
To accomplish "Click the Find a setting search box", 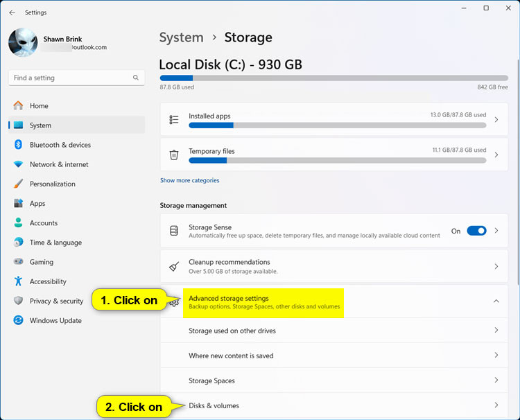I will pos(69,78).
